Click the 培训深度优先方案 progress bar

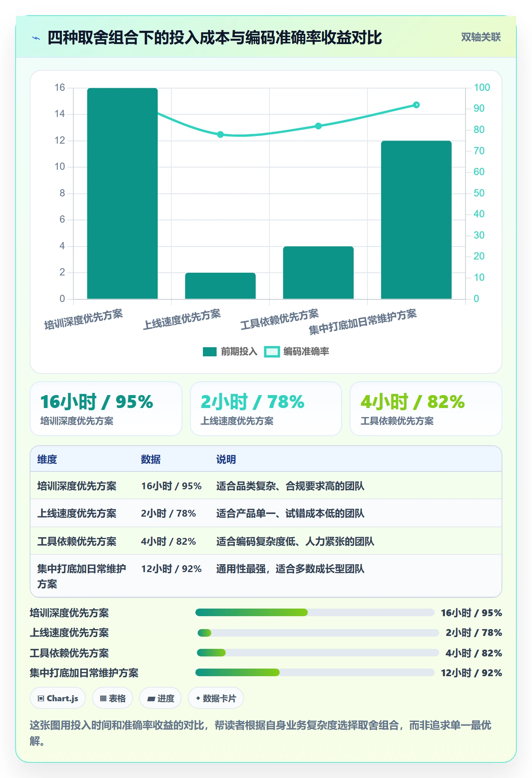tap(315, 612)
